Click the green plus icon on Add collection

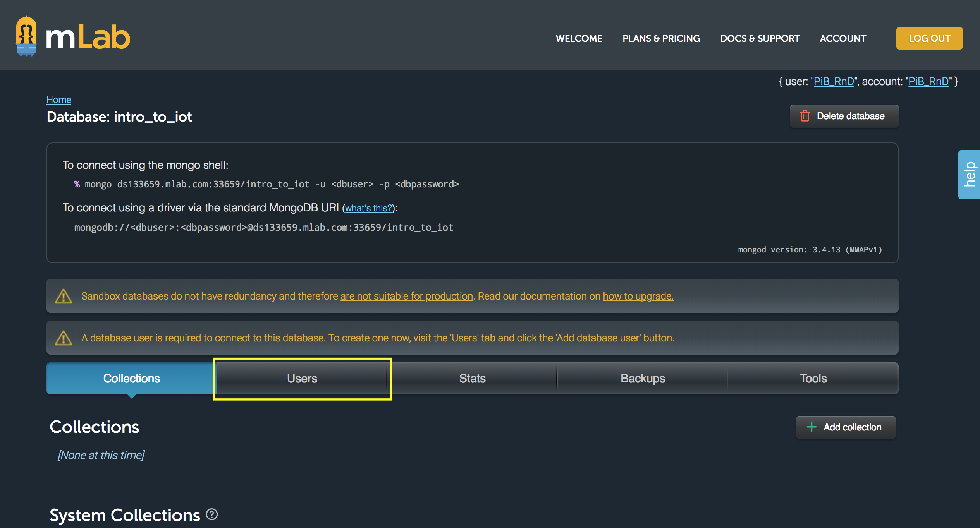812,427
